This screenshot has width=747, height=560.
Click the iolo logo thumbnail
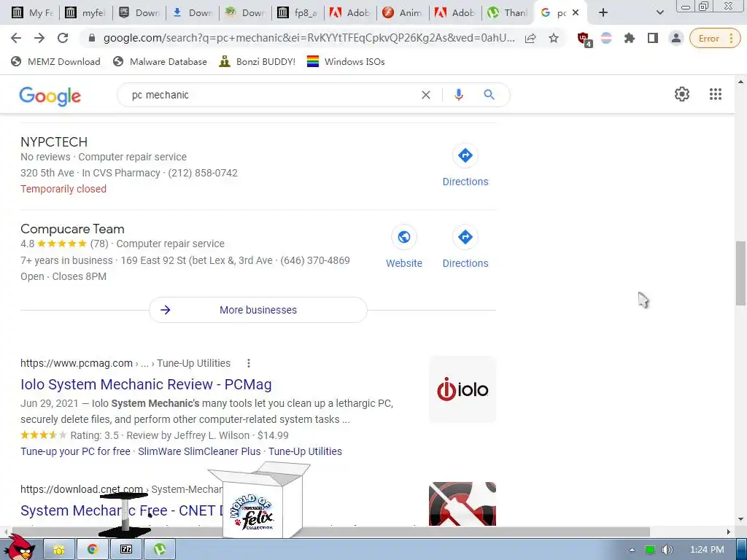(462, 389)
